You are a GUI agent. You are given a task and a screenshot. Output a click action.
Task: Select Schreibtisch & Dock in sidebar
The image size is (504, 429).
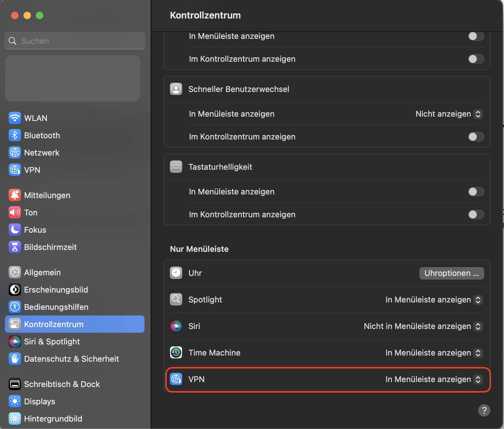point(62,384)
